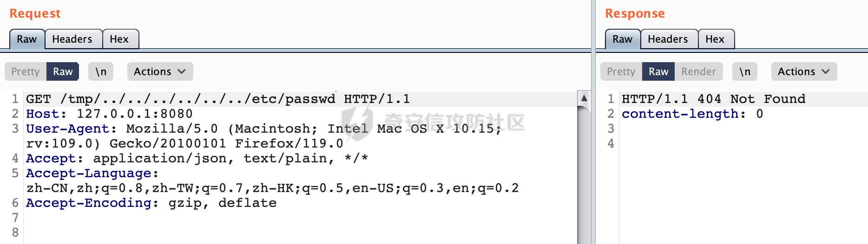This screenshot has width=868, height=244.
Task: Open the Response Hex tab
Action: 715,39
